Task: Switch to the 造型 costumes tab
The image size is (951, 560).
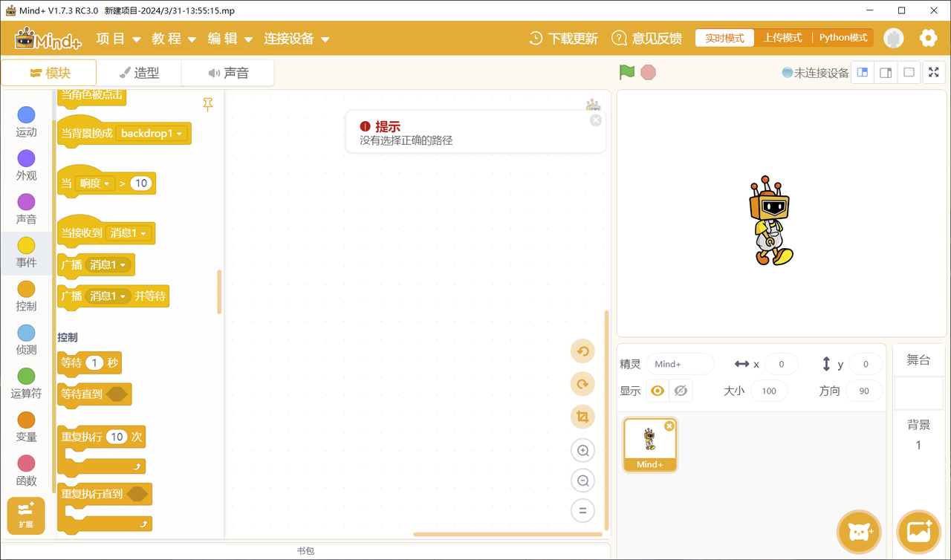Action: click(x=139, y=73)
